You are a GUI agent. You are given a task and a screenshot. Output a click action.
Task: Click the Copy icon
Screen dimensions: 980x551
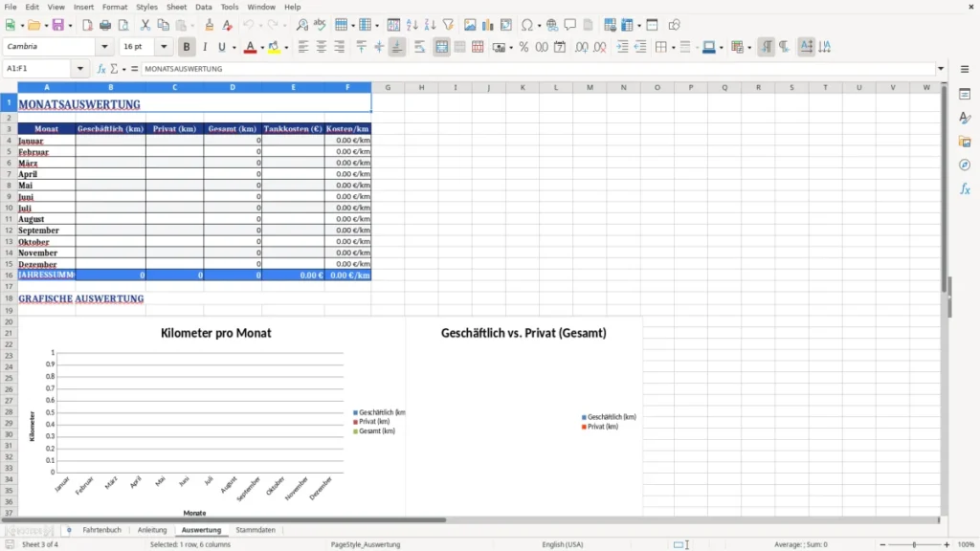163,25
